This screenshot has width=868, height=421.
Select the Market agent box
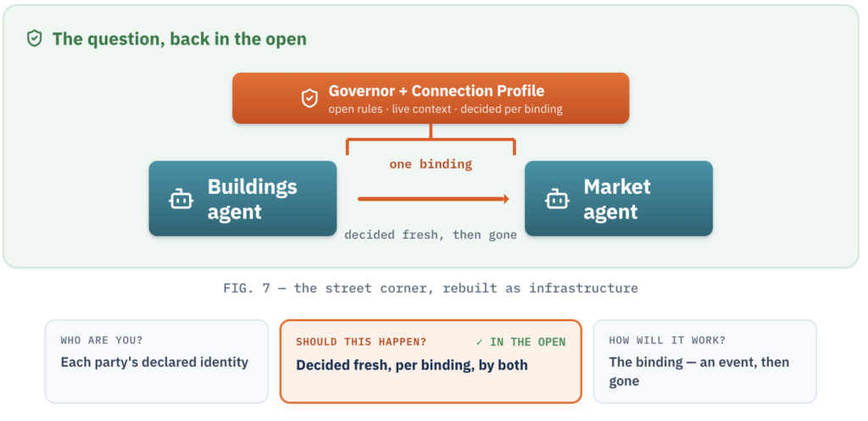click(619, 198)
